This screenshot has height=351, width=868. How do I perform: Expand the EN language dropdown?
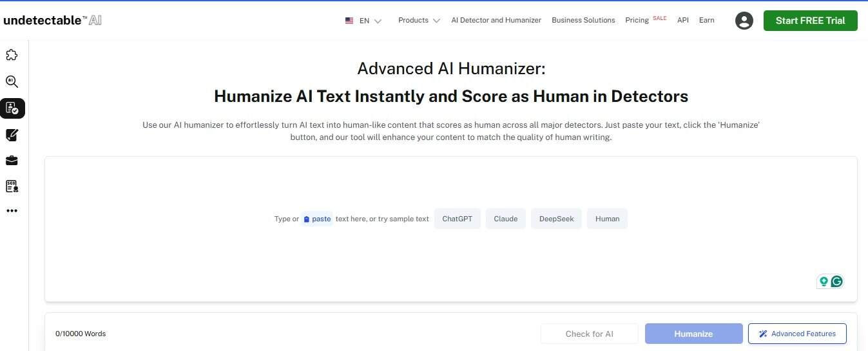pos(363,21)
